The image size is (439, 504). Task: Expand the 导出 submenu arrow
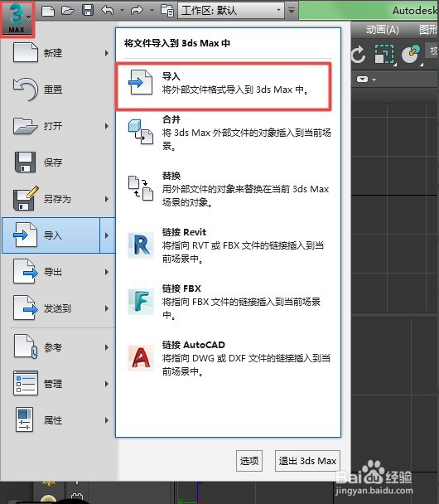107,272
